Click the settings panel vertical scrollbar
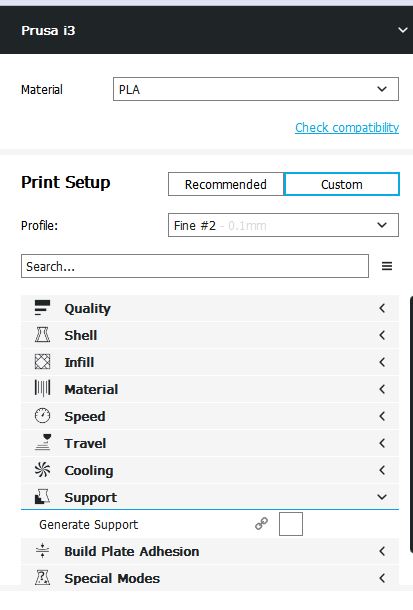 tap(411, 424)
